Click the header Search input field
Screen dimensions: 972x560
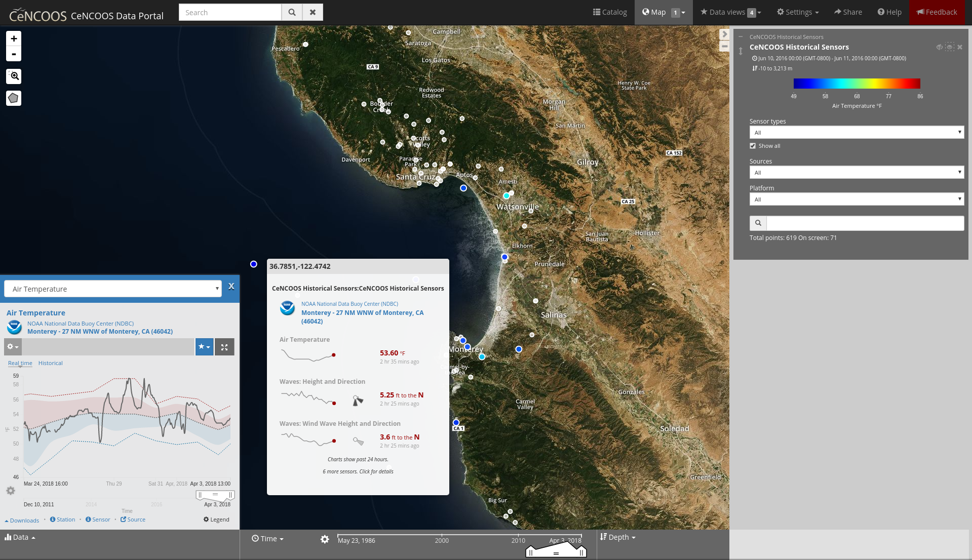pyautogui.click(x=230, y=12)
